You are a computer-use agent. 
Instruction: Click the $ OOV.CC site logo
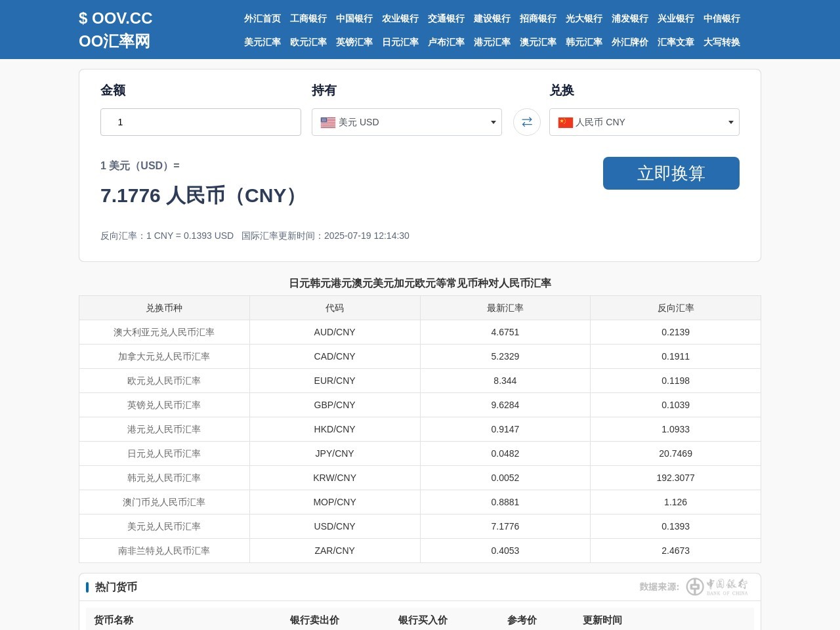pyautogui.click(x=115, y=18)
